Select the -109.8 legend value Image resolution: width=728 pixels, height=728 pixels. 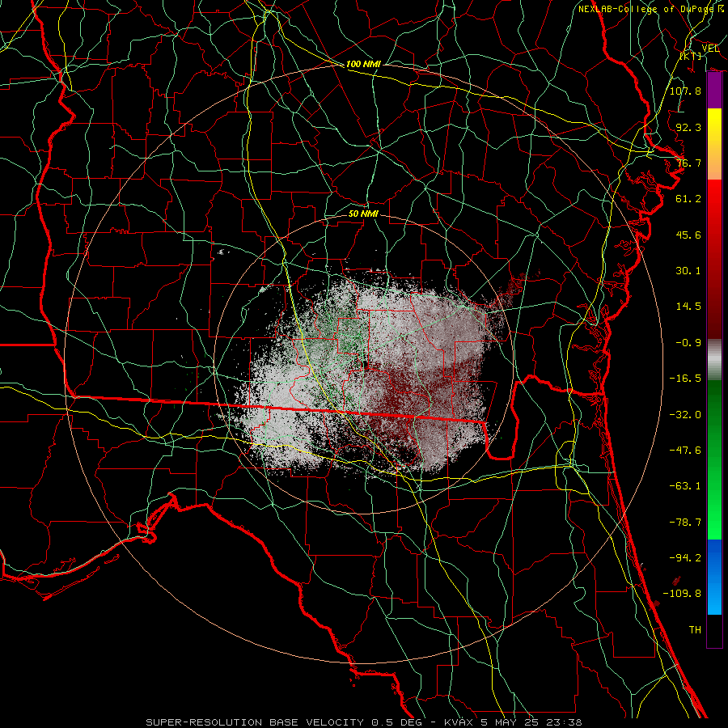[682, 594]
